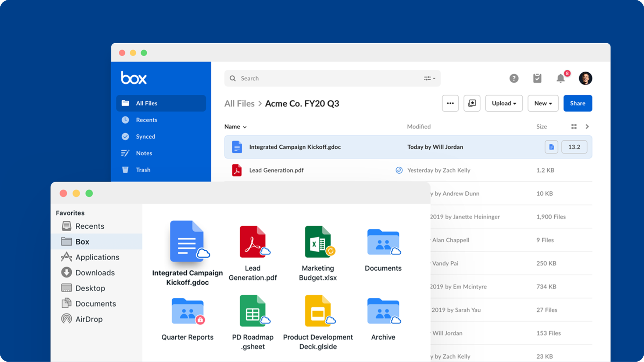The width and height of the screenshot is (644, 362).
Task: Open Notes in the sidebar
Action: (144, 153)
